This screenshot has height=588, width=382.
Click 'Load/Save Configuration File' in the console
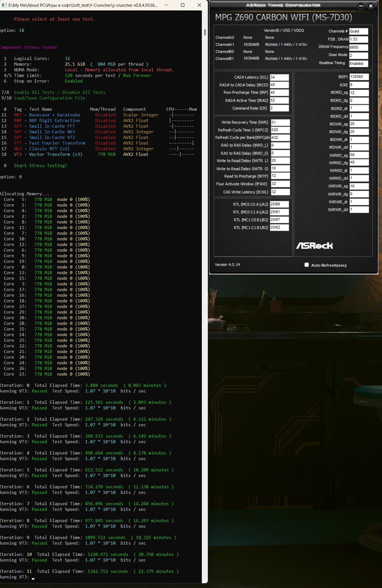50,98
